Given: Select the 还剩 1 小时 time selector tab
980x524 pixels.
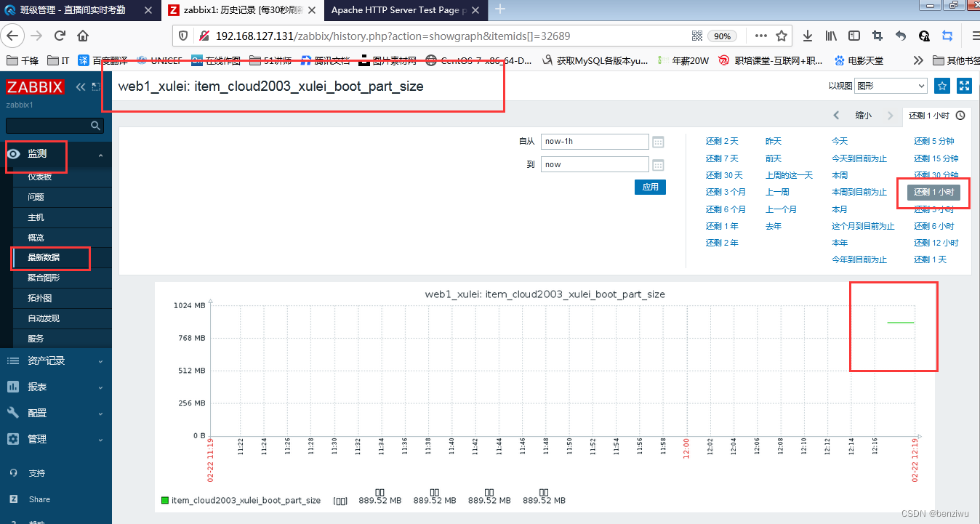Looking at the screenshot, I should click(936, 116).
